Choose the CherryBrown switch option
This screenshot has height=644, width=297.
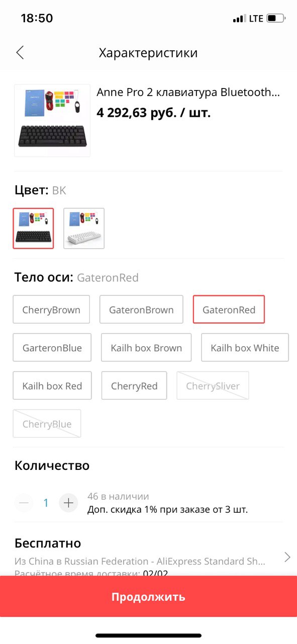click(51, 309)
